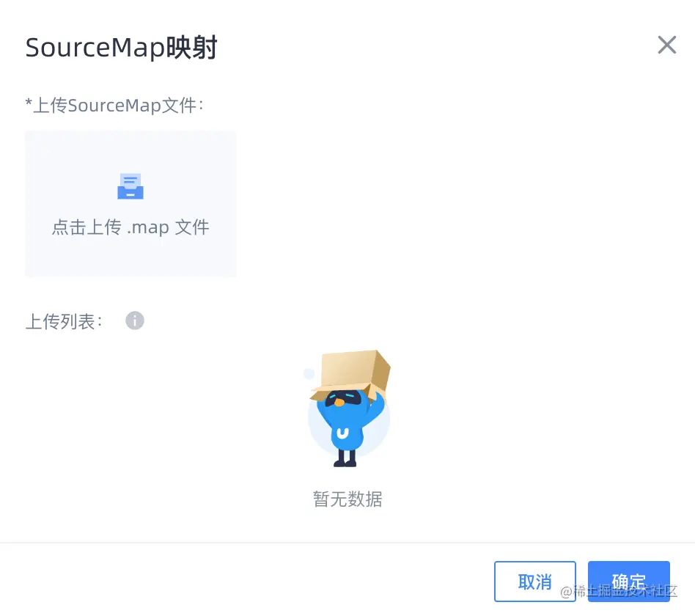Select the gray .map upload drop area
This screenshot has height=616, width=695.
coord(130,204)
